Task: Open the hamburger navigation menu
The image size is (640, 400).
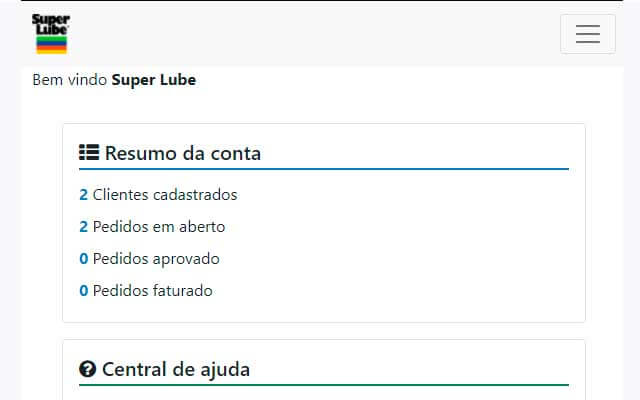Action: (x=587, y=34)
